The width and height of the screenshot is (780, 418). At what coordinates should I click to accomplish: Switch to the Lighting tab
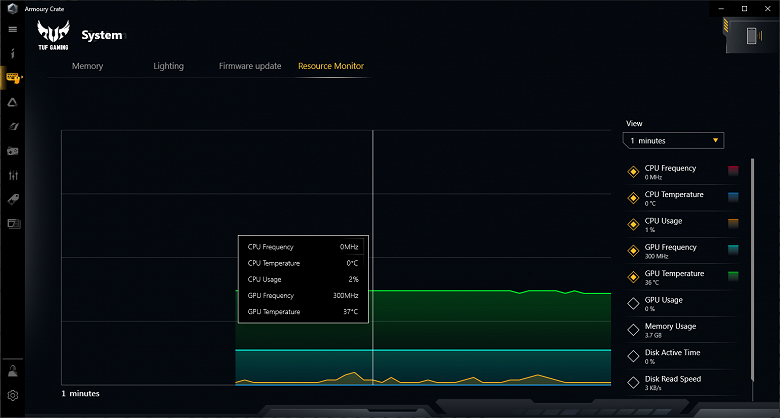169,66
